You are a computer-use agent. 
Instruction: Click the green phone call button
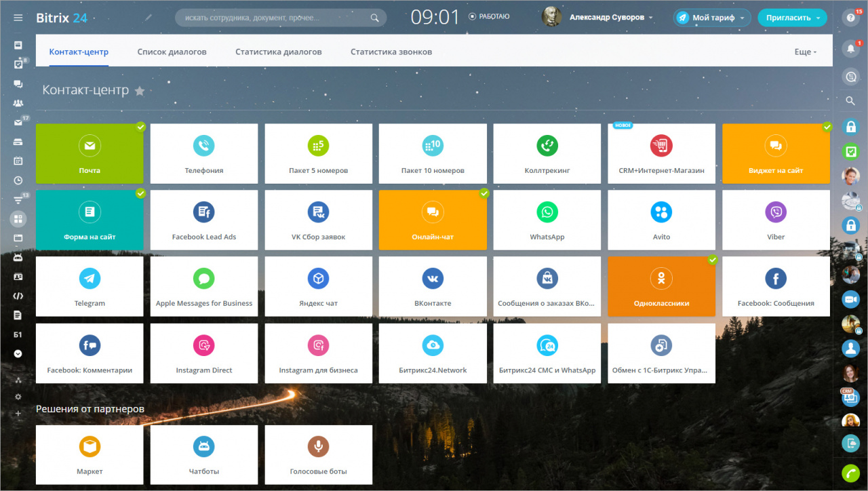point(850,473)
